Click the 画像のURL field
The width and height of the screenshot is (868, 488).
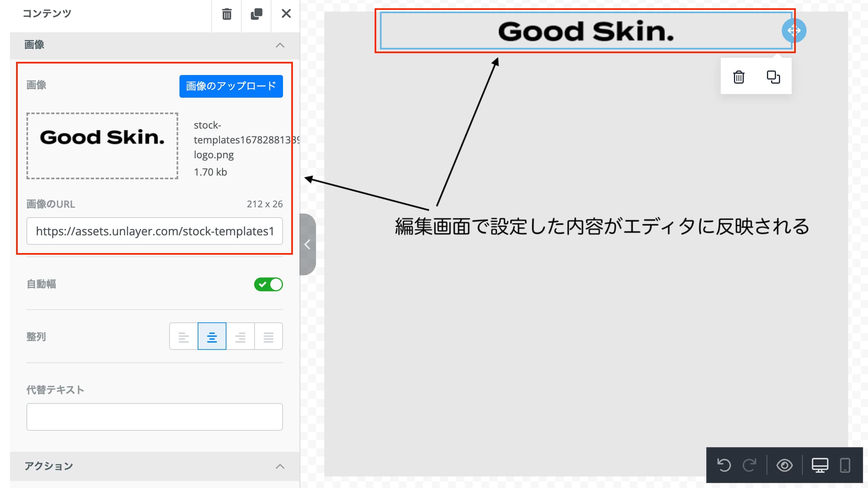155,231
